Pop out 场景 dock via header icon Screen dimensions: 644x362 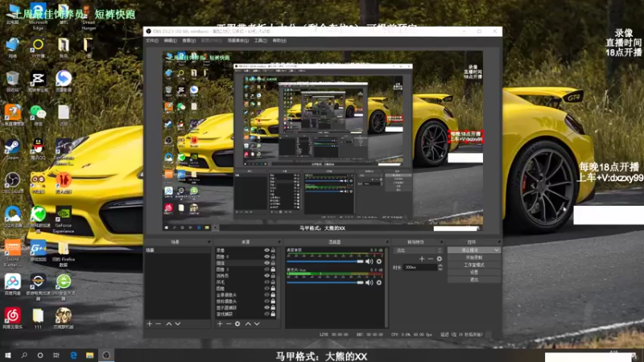point(209,242)
